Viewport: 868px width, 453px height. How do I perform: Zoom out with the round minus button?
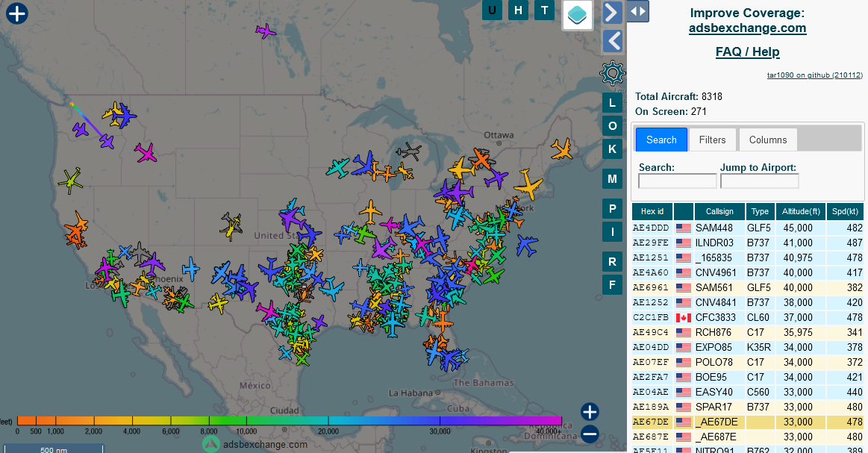coord(590,434)
